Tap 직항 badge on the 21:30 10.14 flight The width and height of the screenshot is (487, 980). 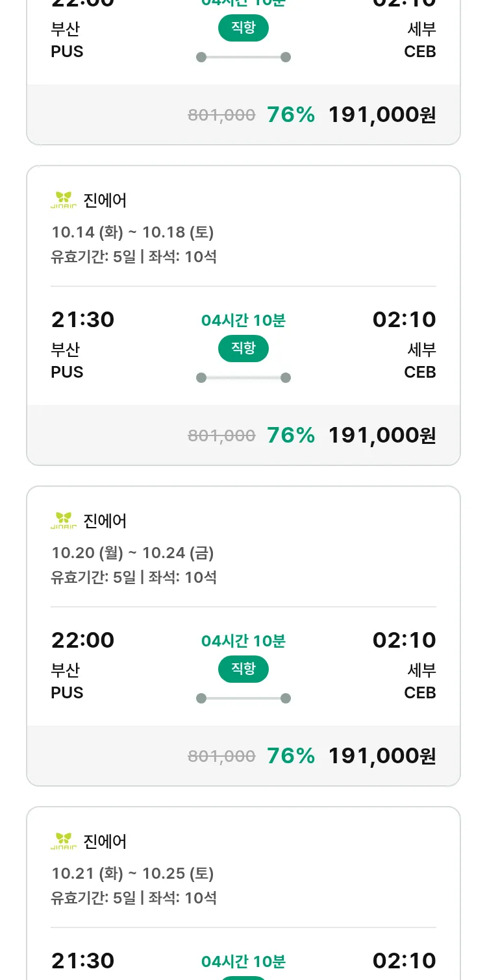(243, 349)
